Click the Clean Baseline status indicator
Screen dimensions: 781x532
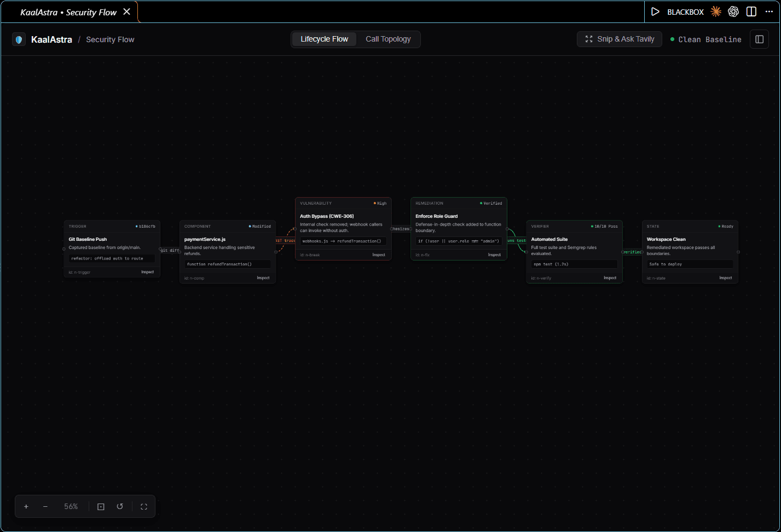click(x=706, y=39)
